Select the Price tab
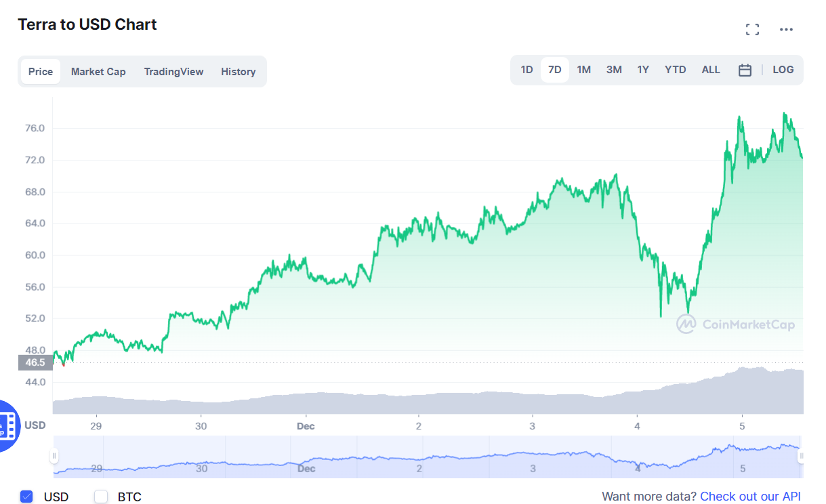The width and height of the screenshot is (826, 504). pyautogui.click(x=41, y=72)
